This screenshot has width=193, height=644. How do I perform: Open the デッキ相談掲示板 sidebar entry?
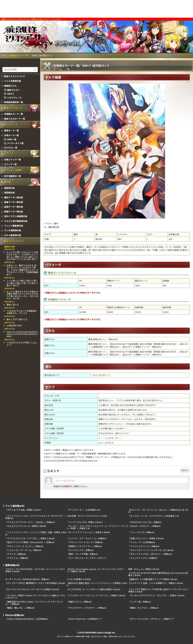coord(13,231)
